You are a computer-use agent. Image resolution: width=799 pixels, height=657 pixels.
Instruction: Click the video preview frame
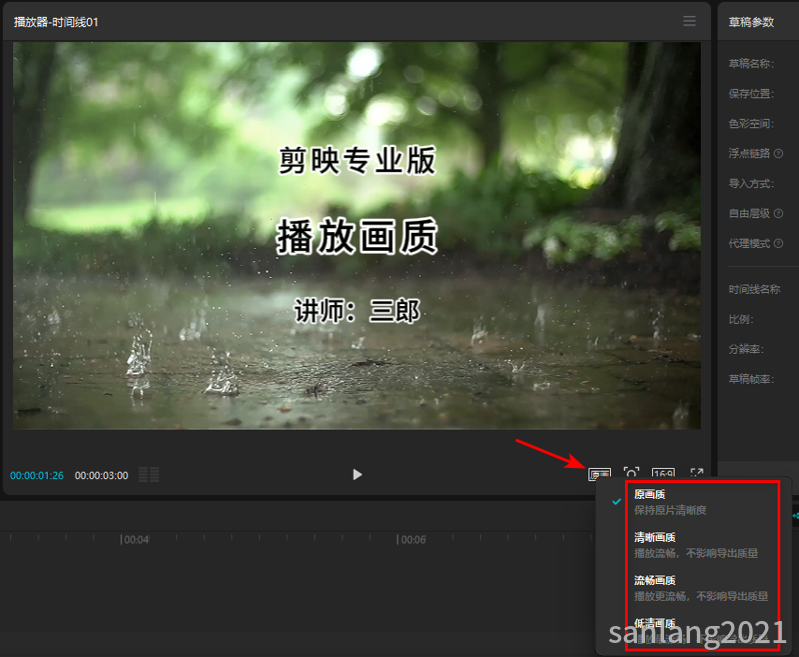(x=357, y=235)
